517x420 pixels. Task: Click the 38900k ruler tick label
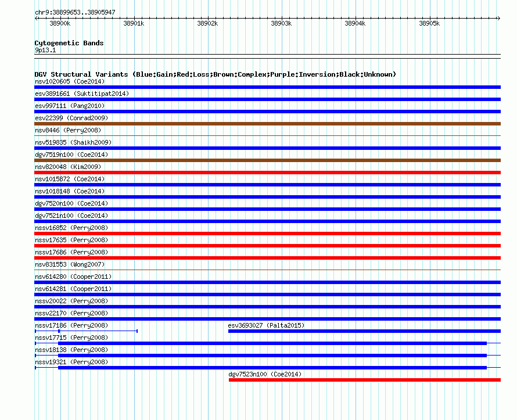[x=60, y=23]
